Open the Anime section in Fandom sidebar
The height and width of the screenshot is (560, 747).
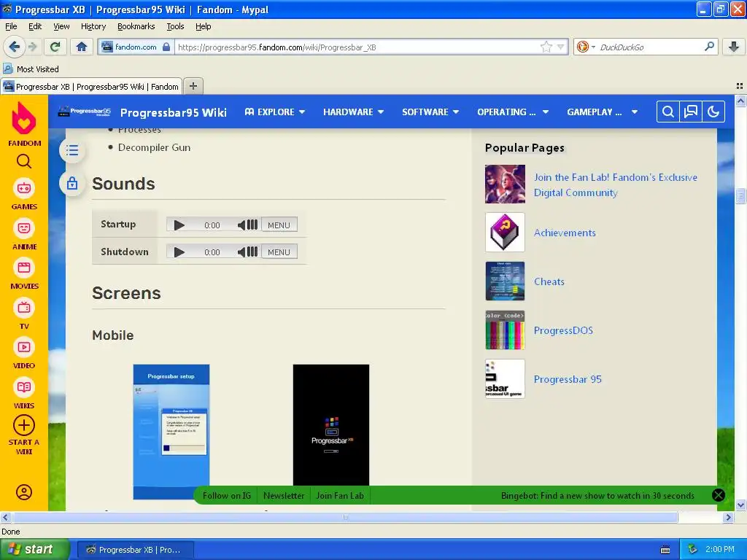tap(24, 234)
